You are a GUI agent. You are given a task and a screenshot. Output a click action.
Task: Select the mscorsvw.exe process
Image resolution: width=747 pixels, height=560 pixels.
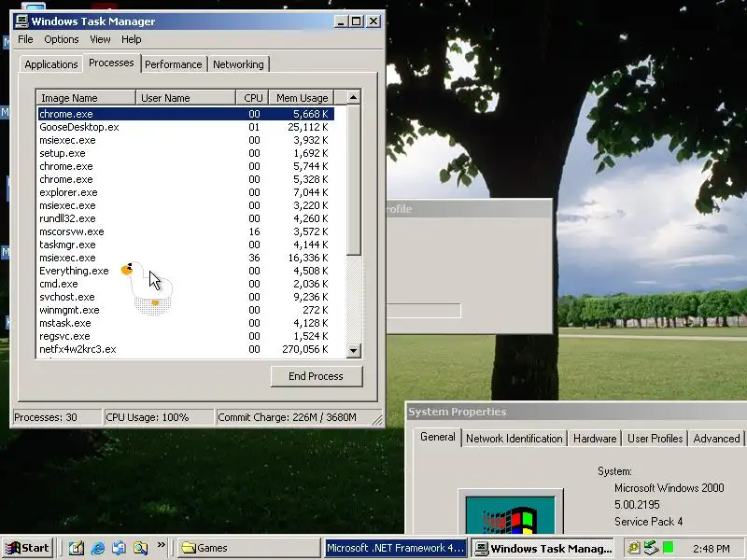186,231
